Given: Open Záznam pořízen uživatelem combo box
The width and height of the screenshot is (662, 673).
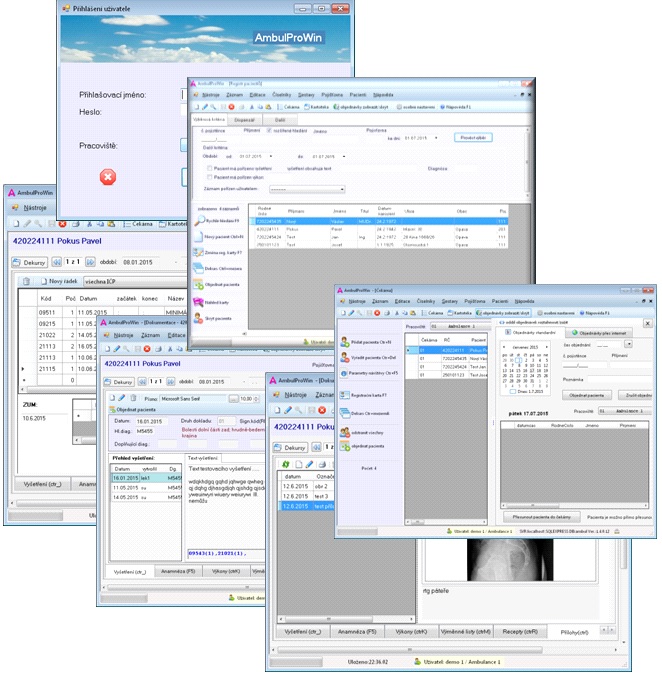Looking at the screenshot, I should pyautogui.click(x=307, y=189).
